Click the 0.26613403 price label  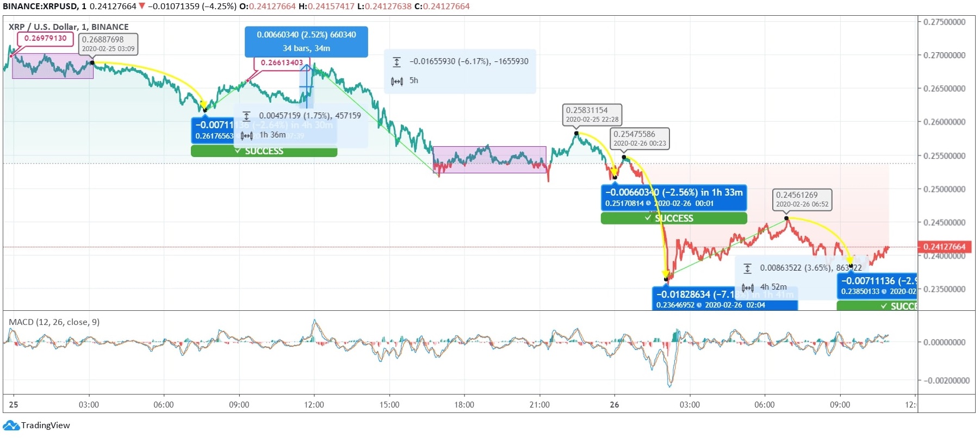(x=282, y=62)
